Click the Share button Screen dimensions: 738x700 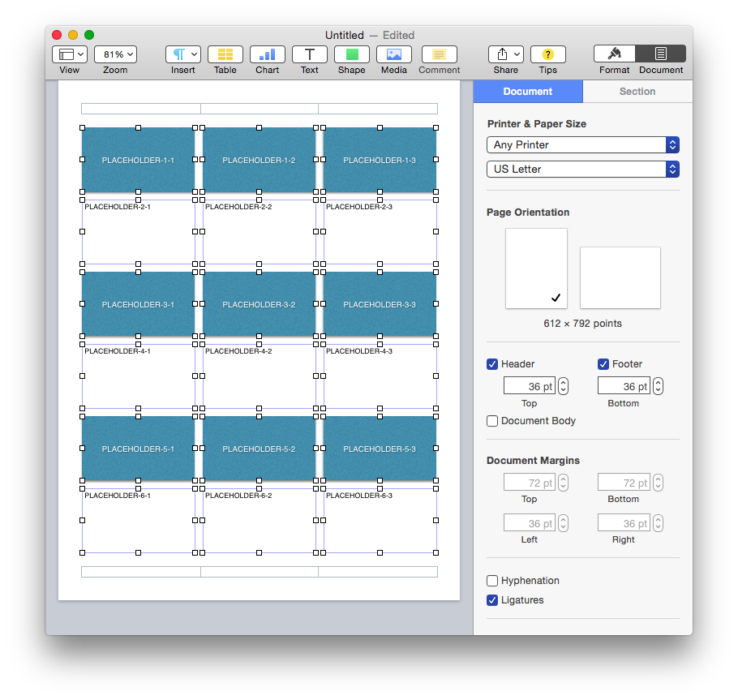pos(504,54)
